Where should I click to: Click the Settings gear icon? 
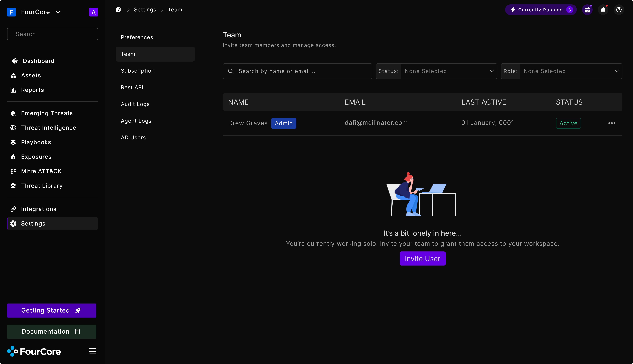click(x=13, y=224)
